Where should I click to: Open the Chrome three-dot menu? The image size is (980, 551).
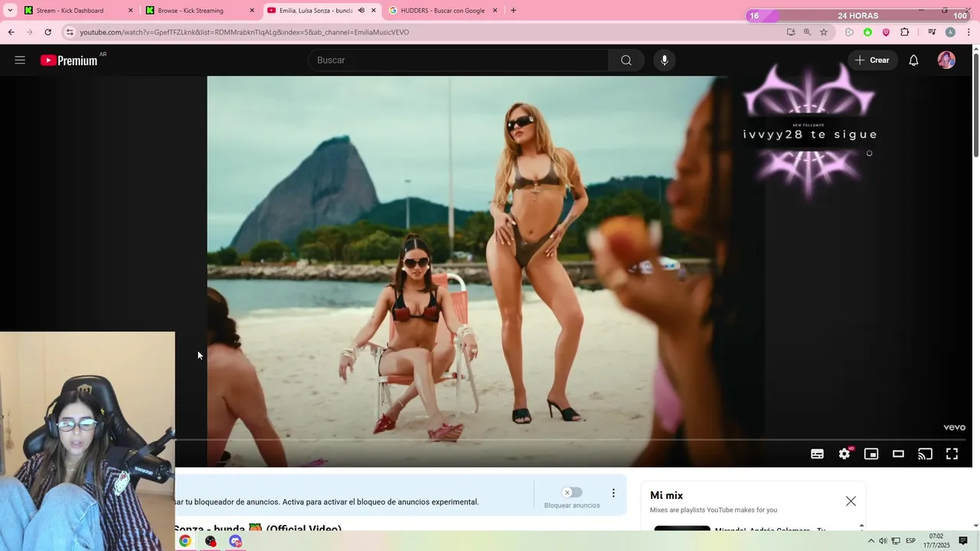[x=969, y=32]
